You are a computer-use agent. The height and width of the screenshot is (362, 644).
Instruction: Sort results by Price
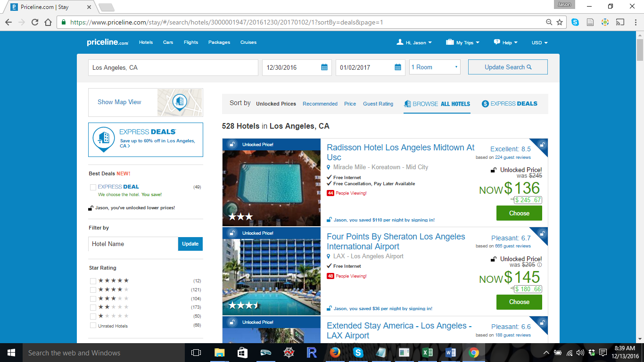(350, 104)
